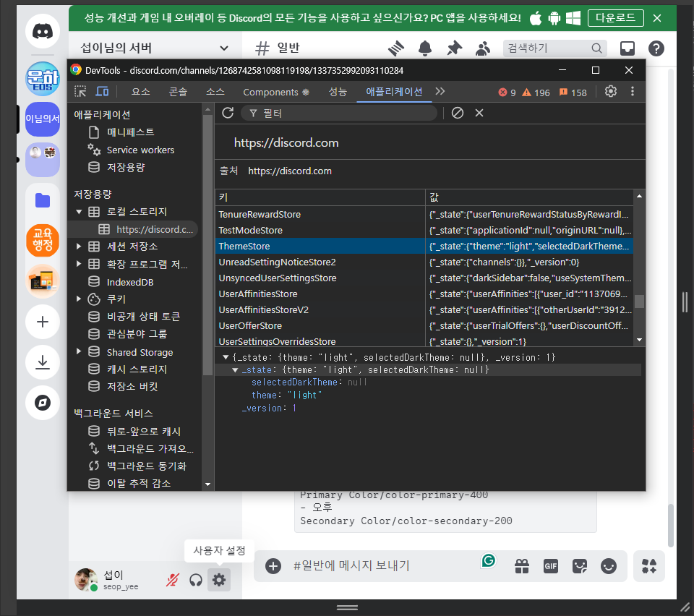Click errors count badge showing 9
The width and height of the screenshot is (694, 616).
[x=507, y=93]
